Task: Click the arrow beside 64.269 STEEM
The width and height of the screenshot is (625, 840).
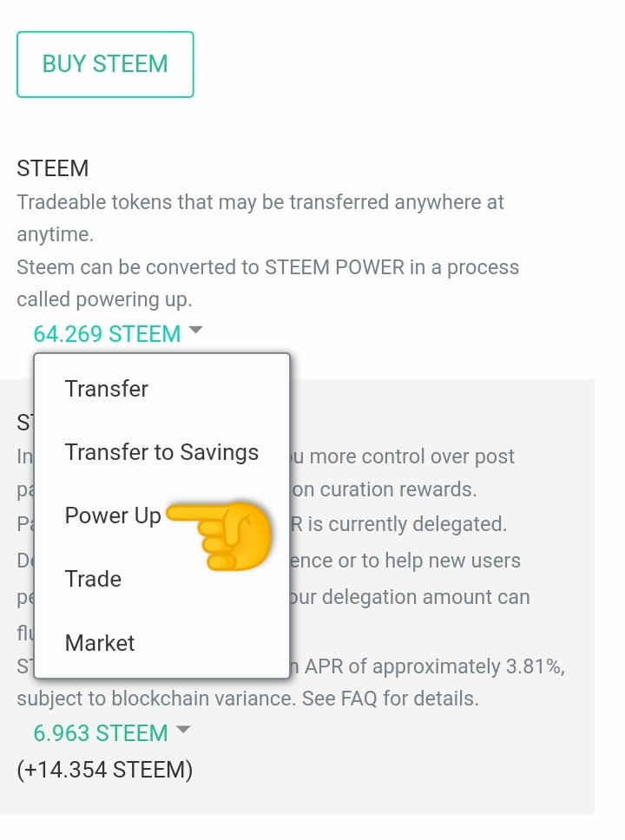Action: [x=195, y=331]
